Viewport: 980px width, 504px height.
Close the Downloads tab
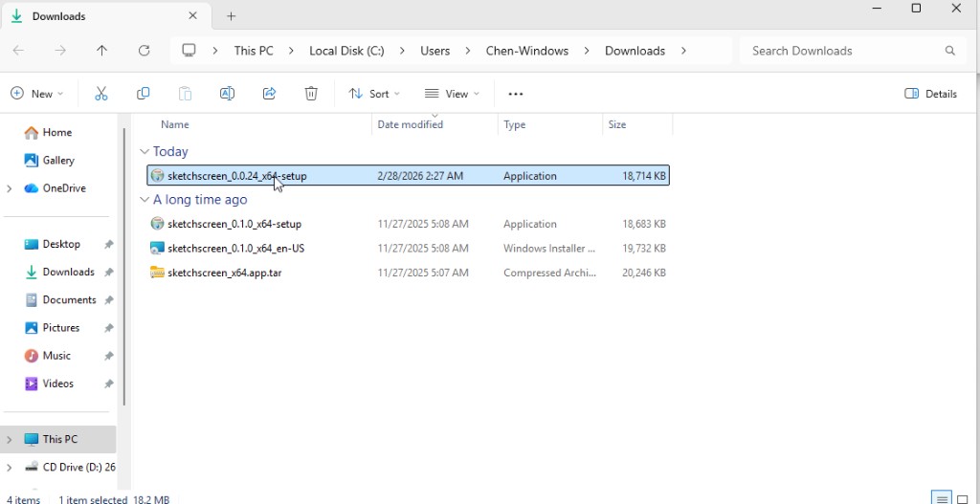[x=192, y=15]
